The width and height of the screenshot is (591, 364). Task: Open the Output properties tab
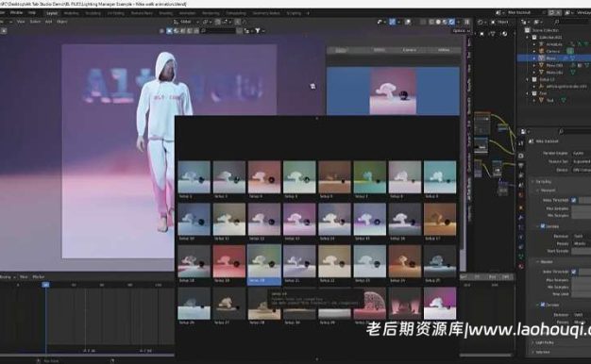521,165
